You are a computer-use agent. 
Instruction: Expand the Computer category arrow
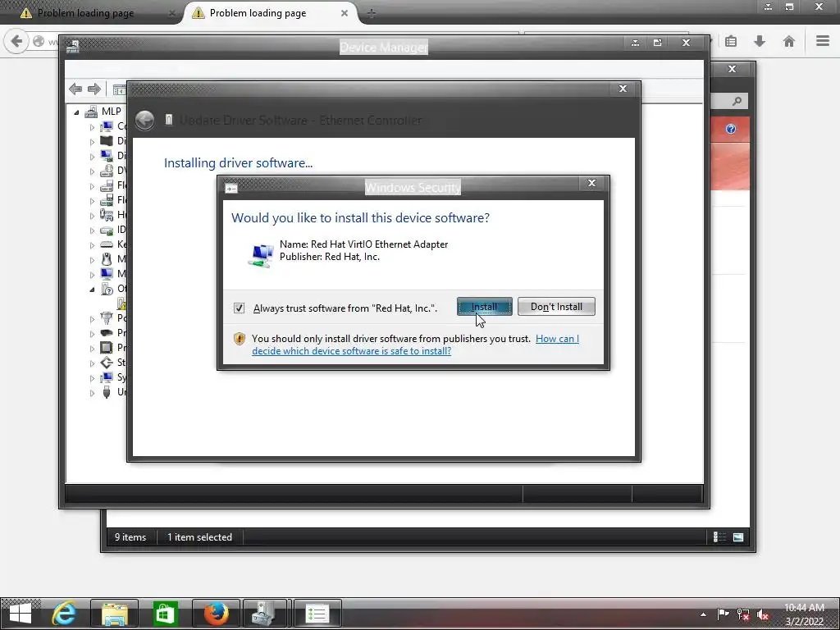pos(92,127)
